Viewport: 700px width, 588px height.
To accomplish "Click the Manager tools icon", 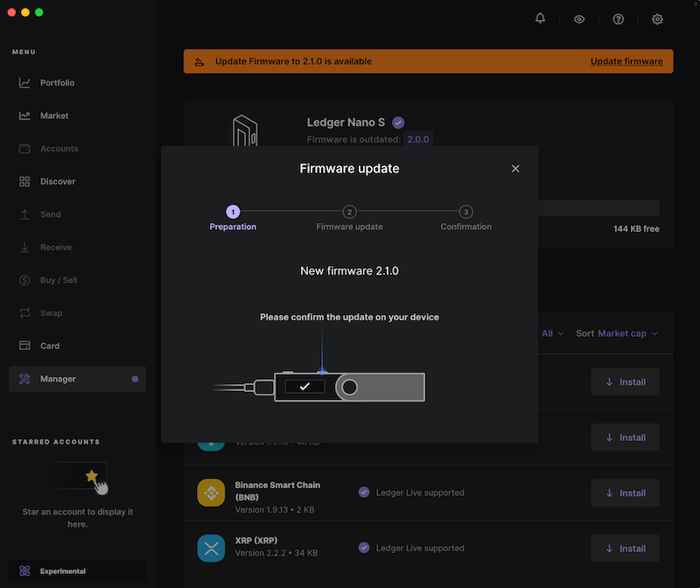I will pyautogui.click(x=24, y=379).
